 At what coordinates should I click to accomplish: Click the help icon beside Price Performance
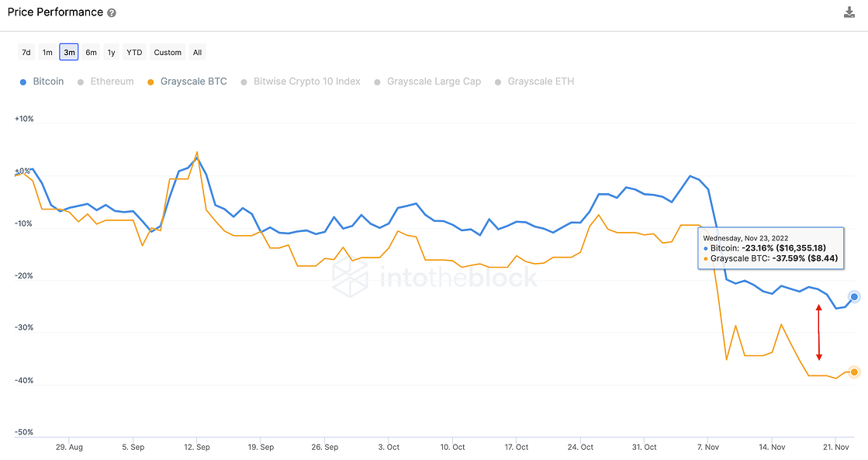click(111, 12)
